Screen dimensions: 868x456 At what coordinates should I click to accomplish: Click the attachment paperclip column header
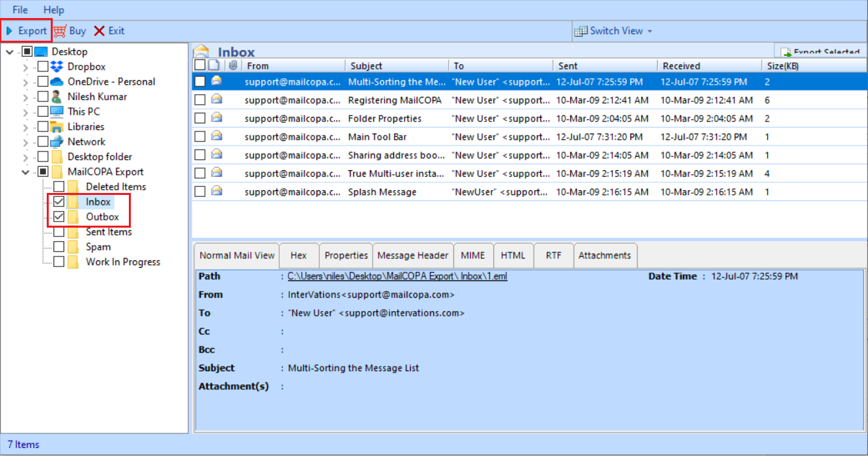(x=232, y=65)
